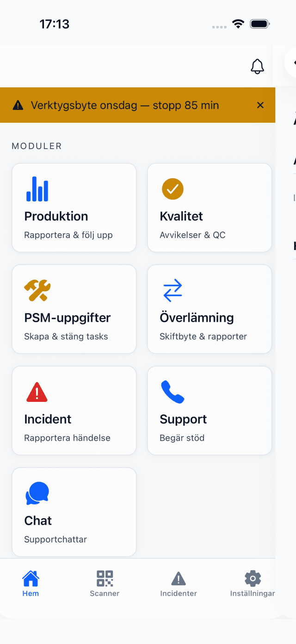
Task: Open the Kvalitet module card
Action: pyautogui.click(x=209, y=207)
